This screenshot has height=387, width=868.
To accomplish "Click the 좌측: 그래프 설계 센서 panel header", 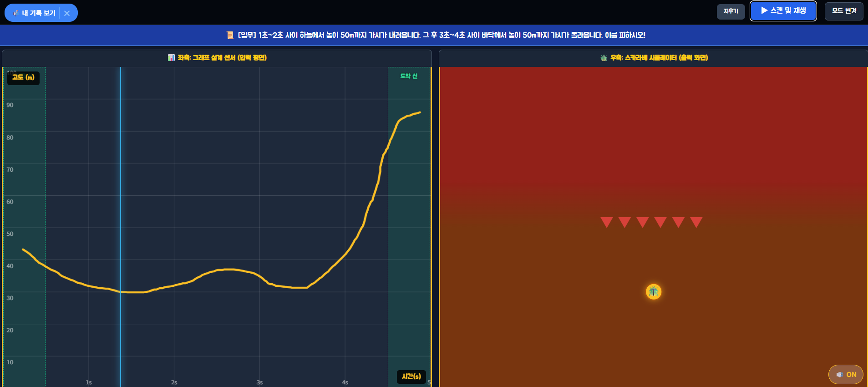I will point(217,58).
